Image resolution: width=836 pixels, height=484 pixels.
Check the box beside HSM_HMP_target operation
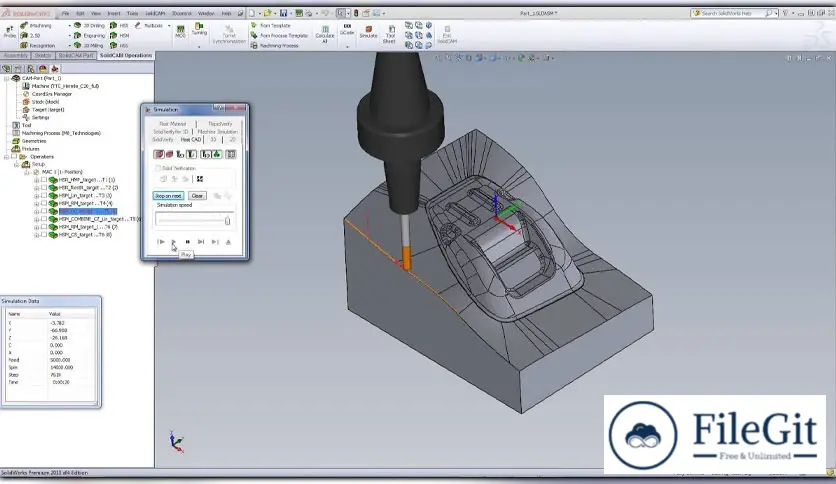click(44, 180)
